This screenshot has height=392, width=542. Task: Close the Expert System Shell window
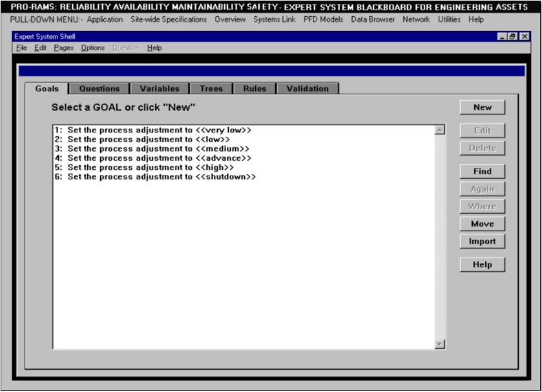tap(525, 36)
